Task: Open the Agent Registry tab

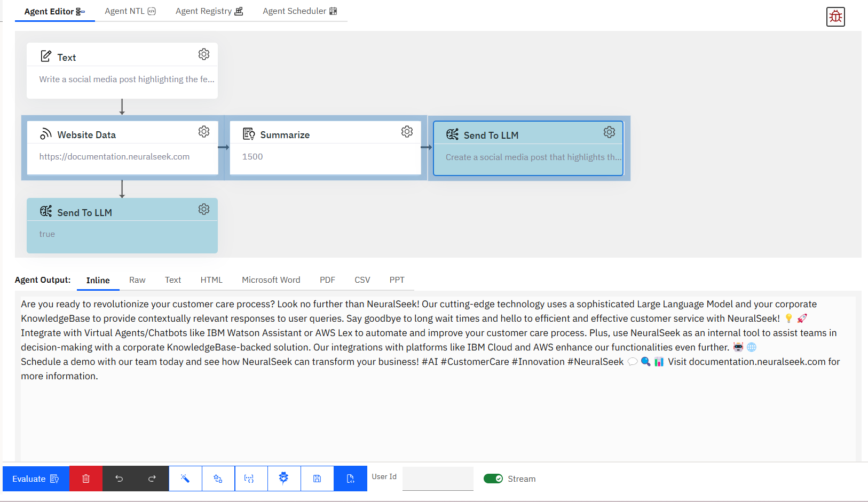Action: pos(209,11)
